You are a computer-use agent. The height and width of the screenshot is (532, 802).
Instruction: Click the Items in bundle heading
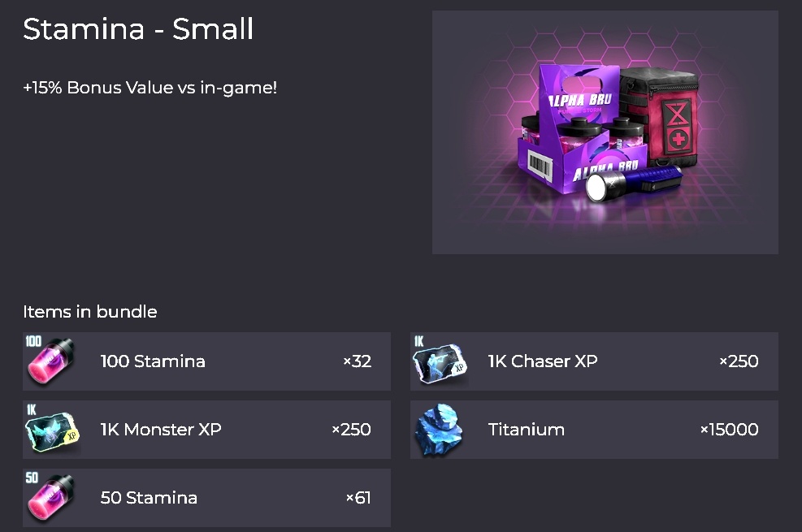[90, 312]
